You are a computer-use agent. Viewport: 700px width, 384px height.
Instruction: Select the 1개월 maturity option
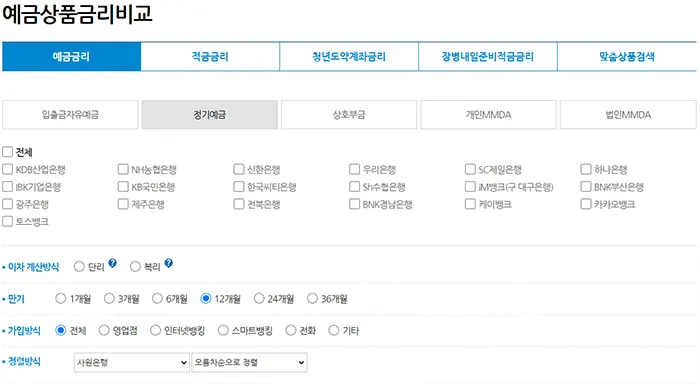click(x=60, y=298)
